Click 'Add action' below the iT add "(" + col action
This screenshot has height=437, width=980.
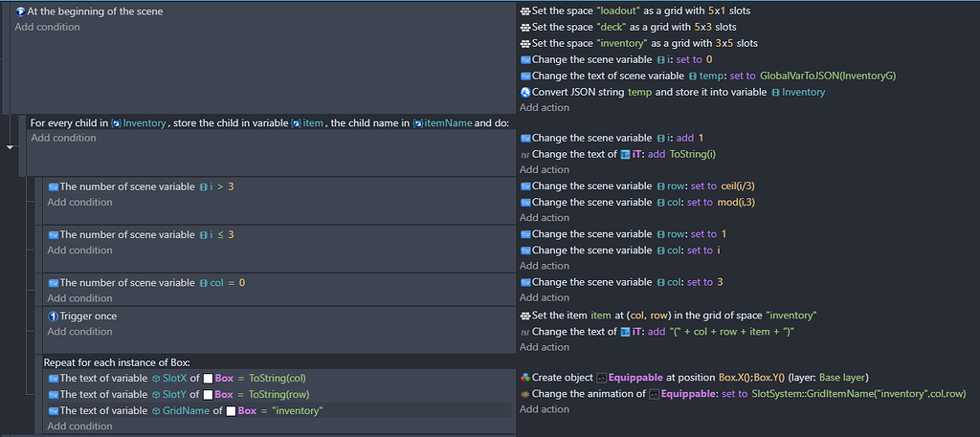pyautogui.click(x=545, y=347)
